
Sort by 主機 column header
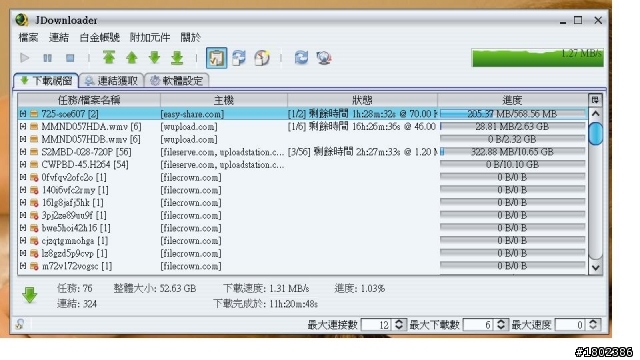pyautogui.click(x=224, y=100)
